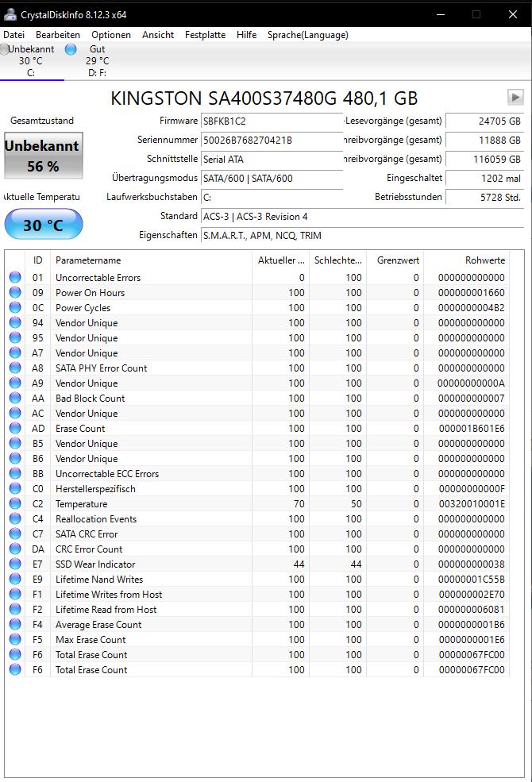Click the status icon for SATA PHY Error Count

(15, 368)
